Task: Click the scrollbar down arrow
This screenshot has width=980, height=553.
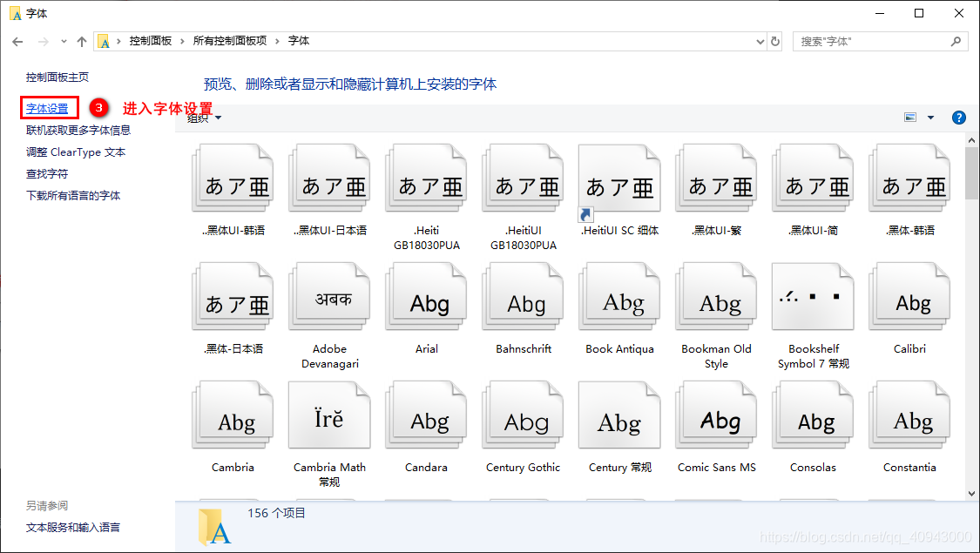Action: click(971, 493)
